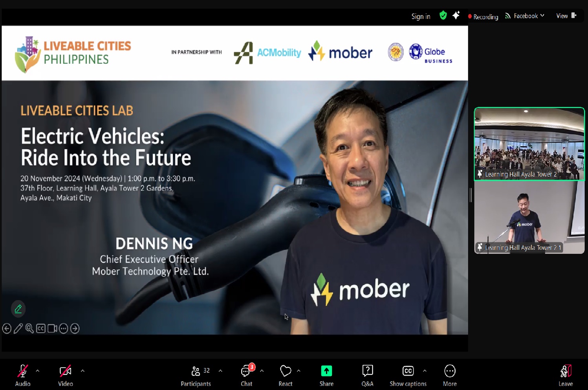Expand participants options arrow
This screenshot has height=390, width=588.
pos(220,371)
